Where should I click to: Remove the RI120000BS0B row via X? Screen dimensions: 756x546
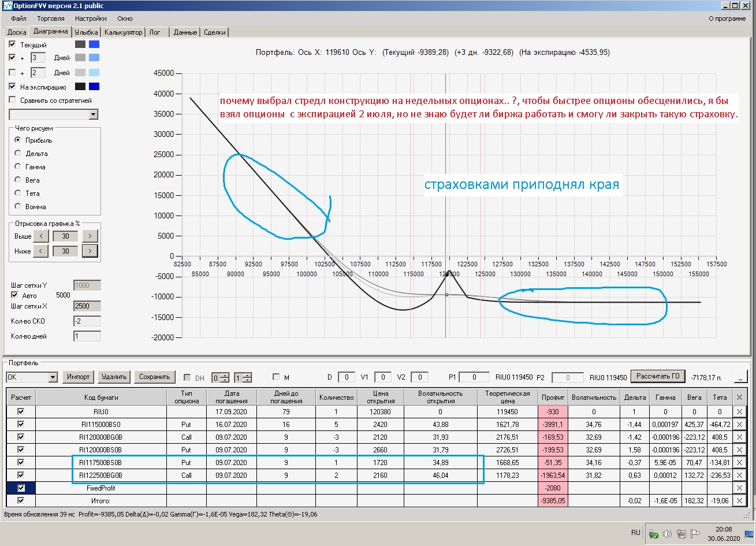(739, 450)
